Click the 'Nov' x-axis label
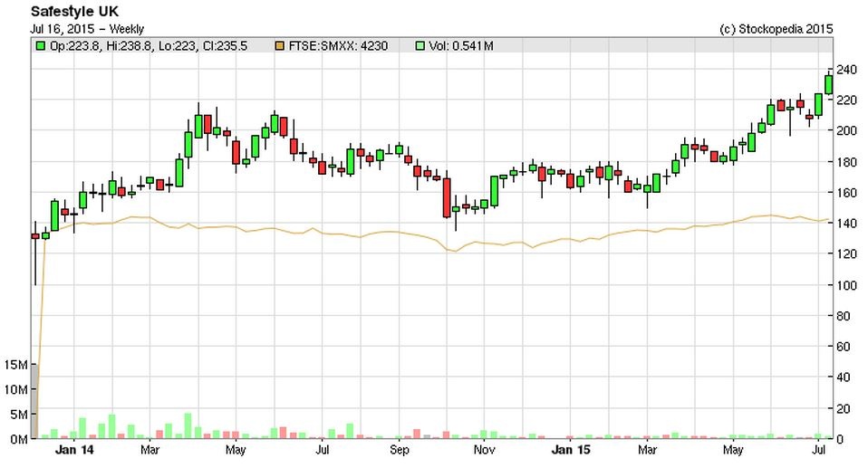 pyautogui.click(x=485, y=450)
